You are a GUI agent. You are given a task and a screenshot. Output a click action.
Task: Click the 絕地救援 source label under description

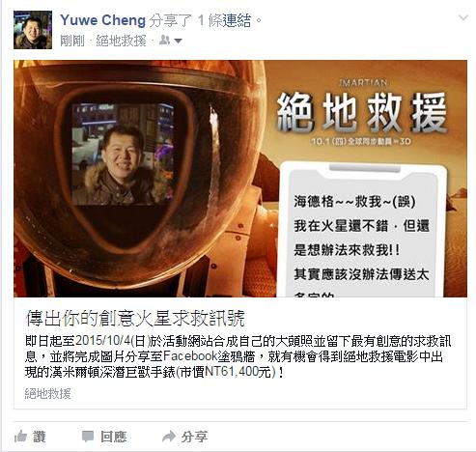point(47,393)
